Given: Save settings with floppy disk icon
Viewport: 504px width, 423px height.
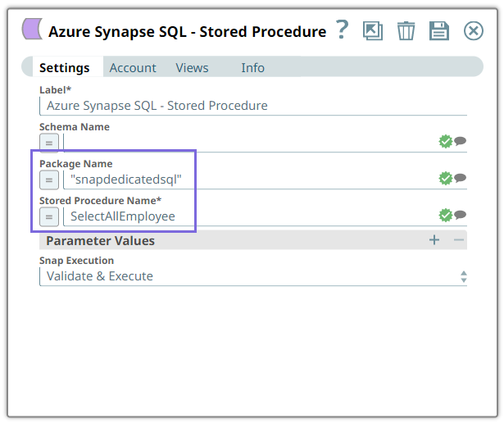Looking at the screenshot, I should (x=439, y=31).
